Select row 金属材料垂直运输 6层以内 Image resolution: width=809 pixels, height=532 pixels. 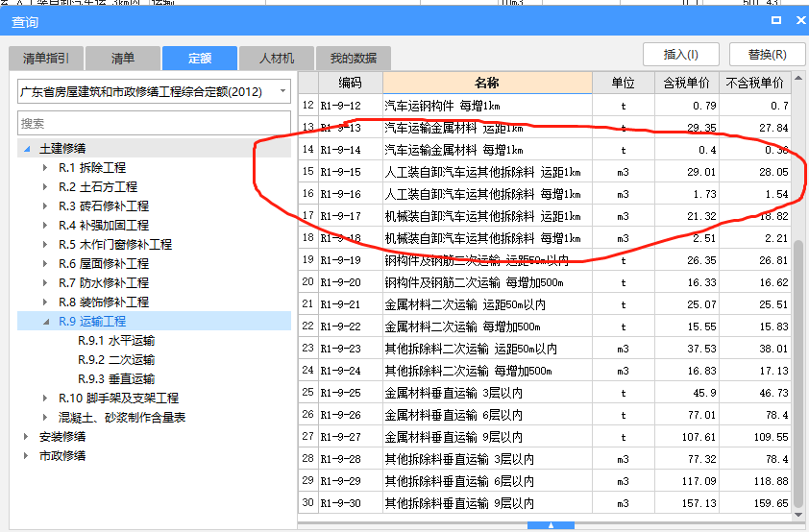454,415
